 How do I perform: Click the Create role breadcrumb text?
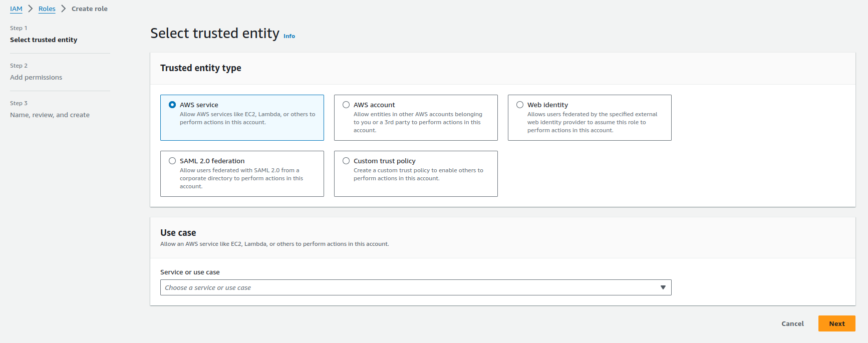90,9
